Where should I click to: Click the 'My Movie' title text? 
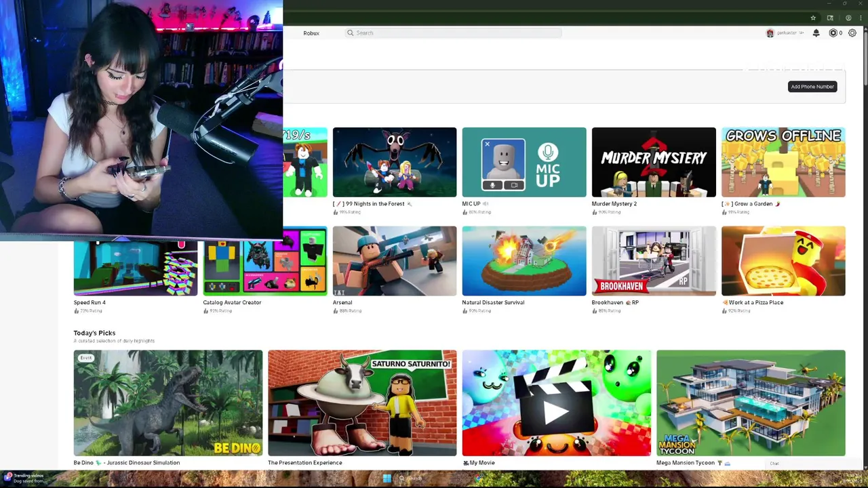(479, 463)
